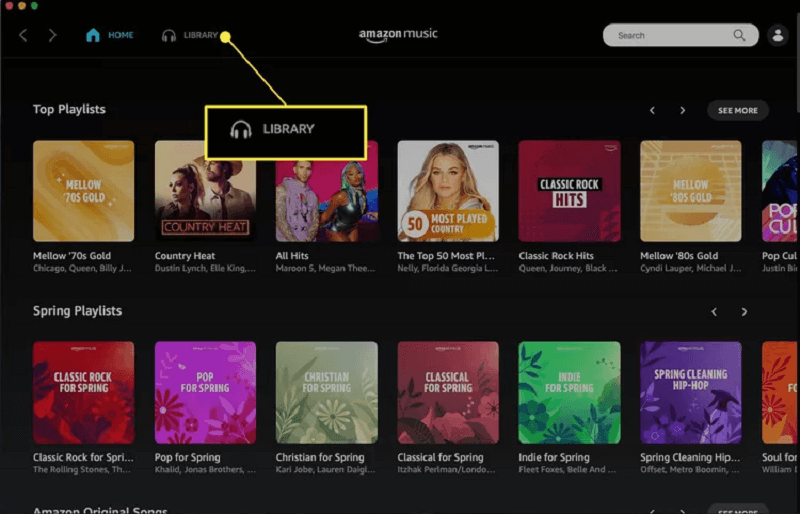
Task: Click the Library headphones icon
Action: point(169,36)
